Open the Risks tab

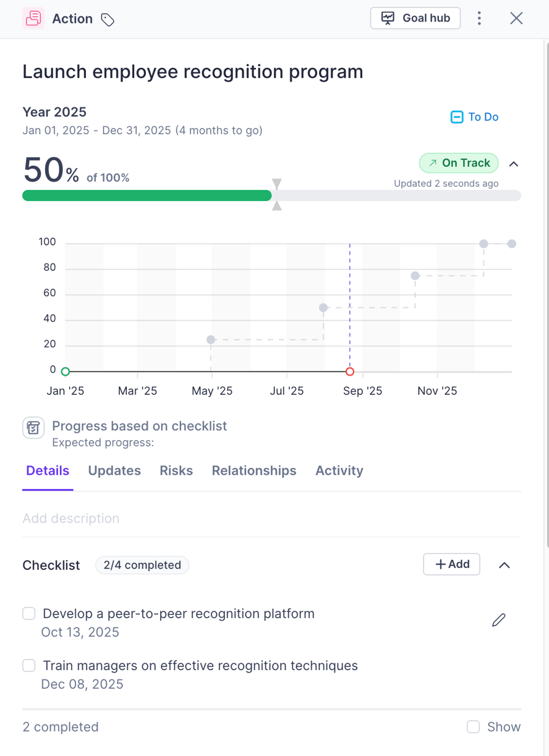(176, 470)
